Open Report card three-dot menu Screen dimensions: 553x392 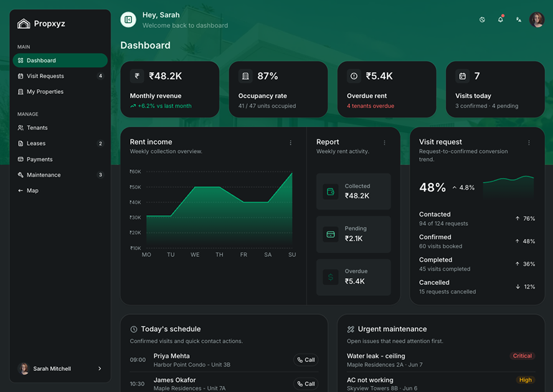pos(384,142)
